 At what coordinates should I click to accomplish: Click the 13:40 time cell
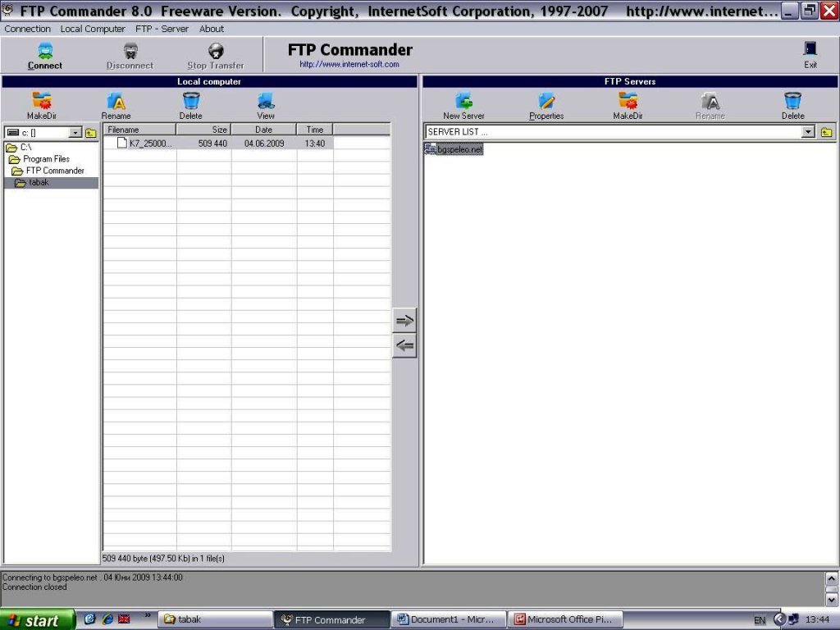pos(315,144)
